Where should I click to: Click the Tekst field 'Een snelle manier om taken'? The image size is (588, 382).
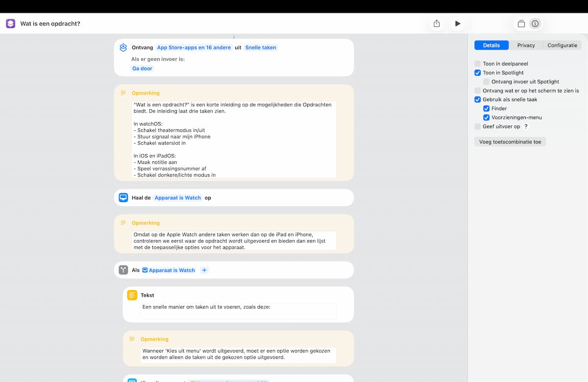click(238, 311)
